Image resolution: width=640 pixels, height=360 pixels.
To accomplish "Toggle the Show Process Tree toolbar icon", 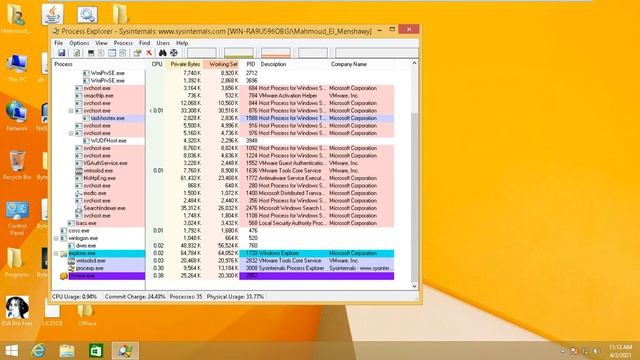I will [x=101, y=53].
